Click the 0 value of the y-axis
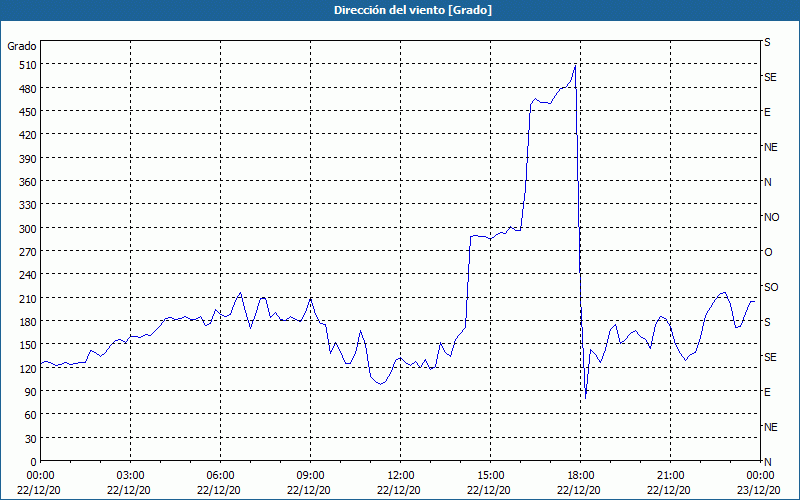Viewport: 800px width, 500px height. coord(33,462)
